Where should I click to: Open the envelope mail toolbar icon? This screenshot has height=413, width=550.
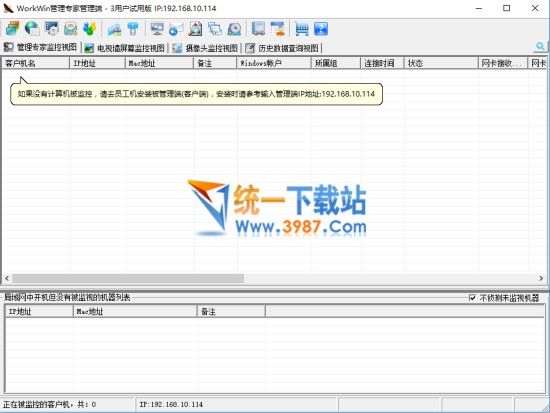(x=71, y=29)
